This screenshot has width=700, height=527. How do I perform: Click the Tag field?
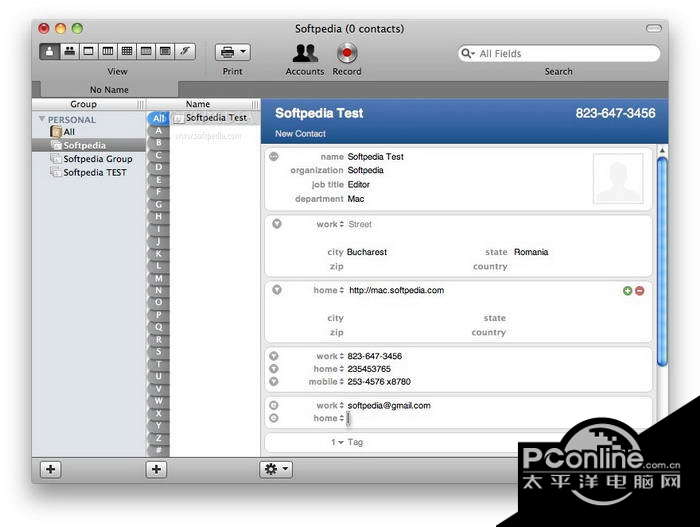pos(355,442)
